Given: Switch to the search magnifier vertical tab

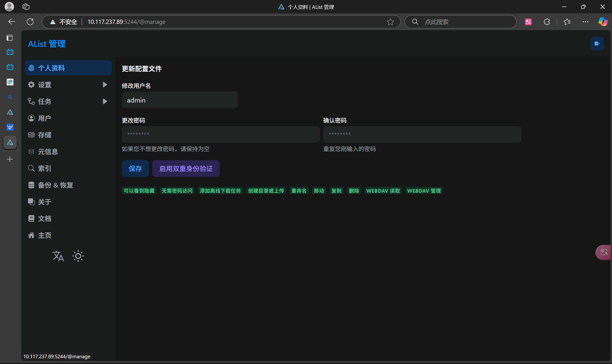Looking at the screenshot, I should click(10, 97).
